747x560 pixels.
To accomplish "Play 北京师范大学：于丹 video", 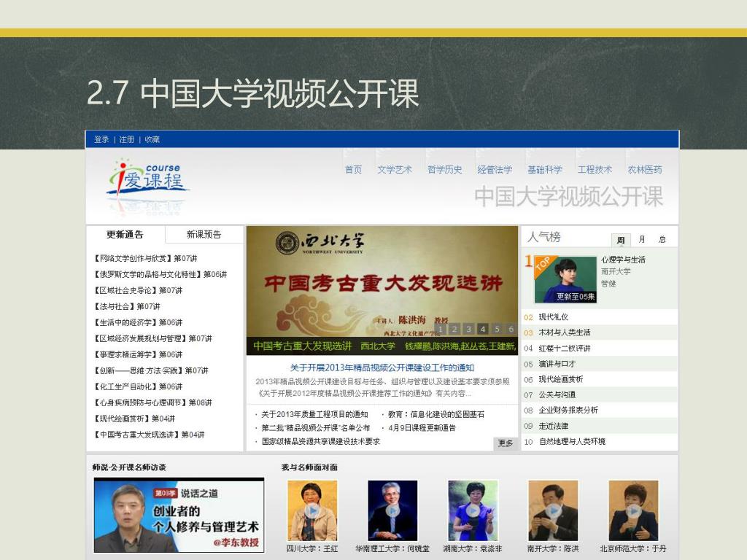I will [x=633, y=511].
